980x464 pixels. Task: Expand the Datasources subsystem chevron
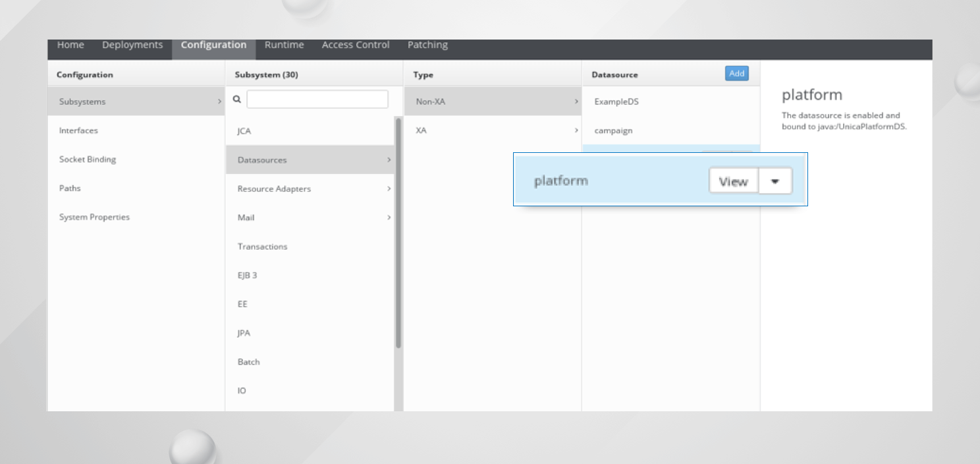click(389, 159)
